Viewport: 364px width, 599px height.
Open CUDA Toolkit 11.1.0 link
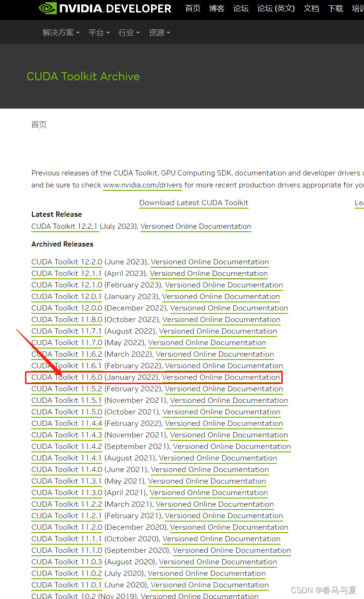point(67,550)
